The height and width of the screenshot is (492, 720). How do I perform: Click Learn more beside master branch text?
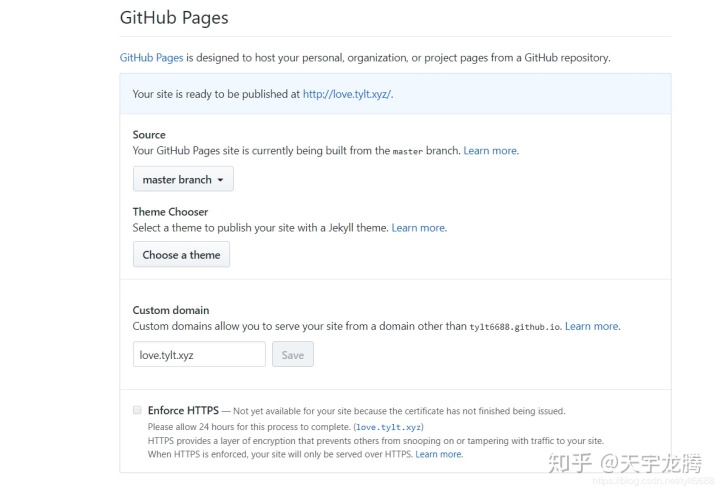pos(490,151)
